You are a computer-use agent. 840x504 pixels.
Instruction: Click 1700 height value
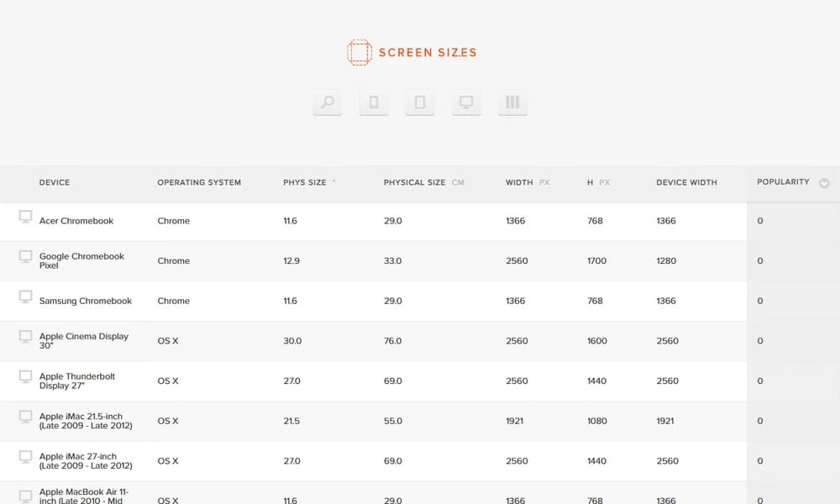[x=596, y=261]
